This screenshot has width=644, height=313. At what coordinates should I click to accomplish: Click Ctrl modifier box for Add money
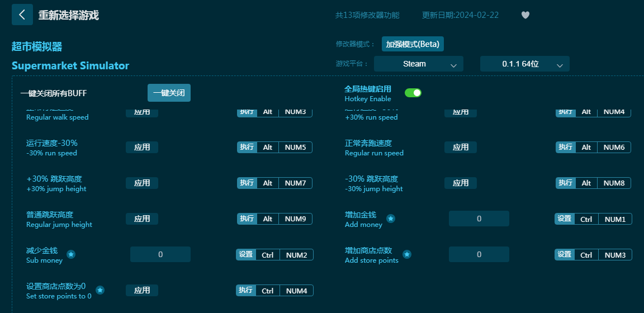[586, 219]
